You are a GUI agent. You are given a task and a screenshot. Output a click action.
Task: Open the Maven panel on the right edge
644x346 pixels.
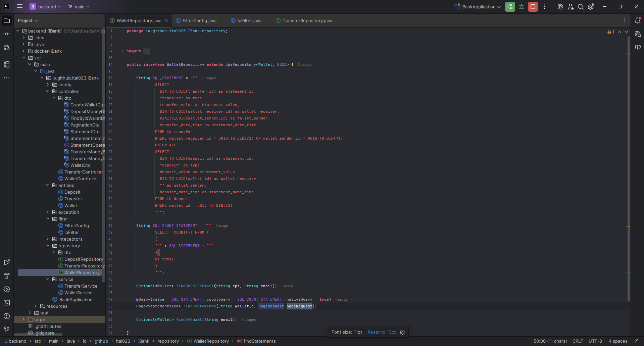pyautogui.click(x=638, y=47)
